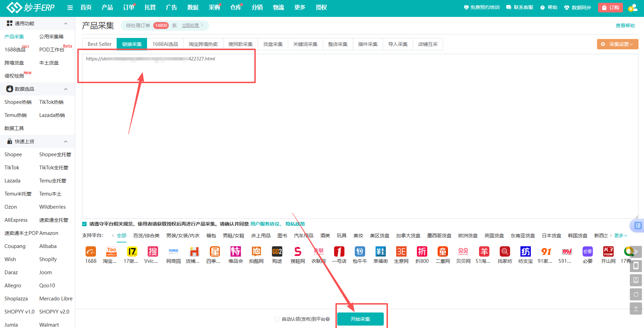Collapse the 数据选品 sidebar section
644x328 pixels.
point(66,89)
